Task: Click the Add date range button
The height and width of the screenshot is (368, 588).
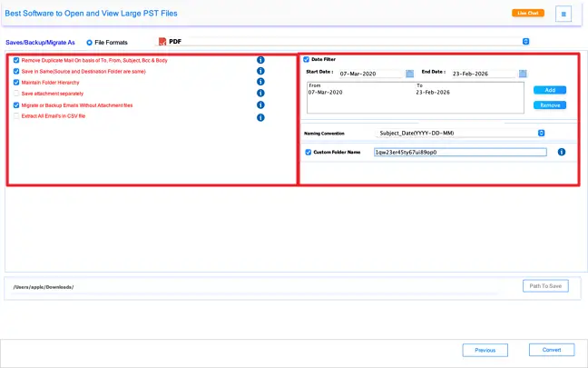Action: click(549, 90)
